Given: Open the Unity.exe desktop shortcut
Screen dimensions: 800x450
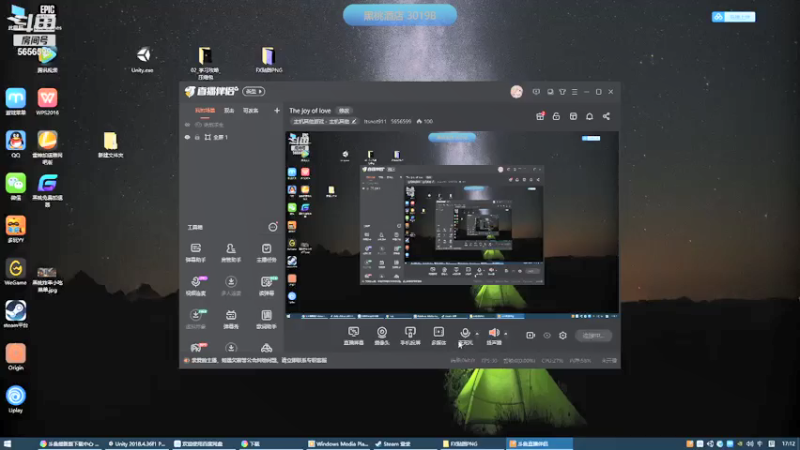Looking at the screenshot, I should [143, 60].
